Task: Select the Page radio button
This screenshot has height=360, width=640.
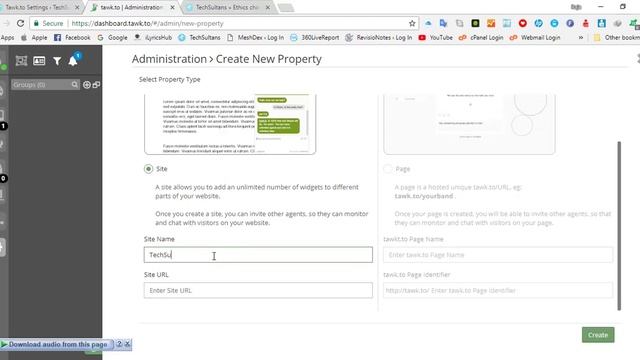Action: click(388, 169)
